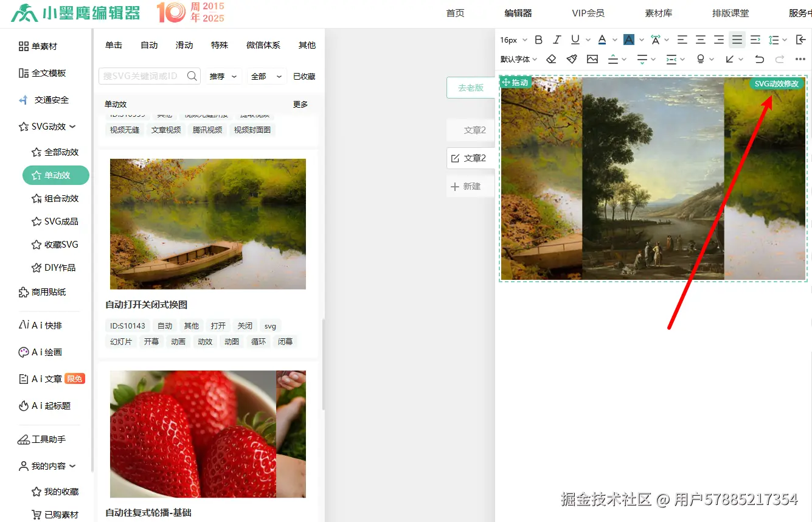Open the 全部 filter dropdown
Viewport: 812px width, 522px height.
click(x=267, y=76)
